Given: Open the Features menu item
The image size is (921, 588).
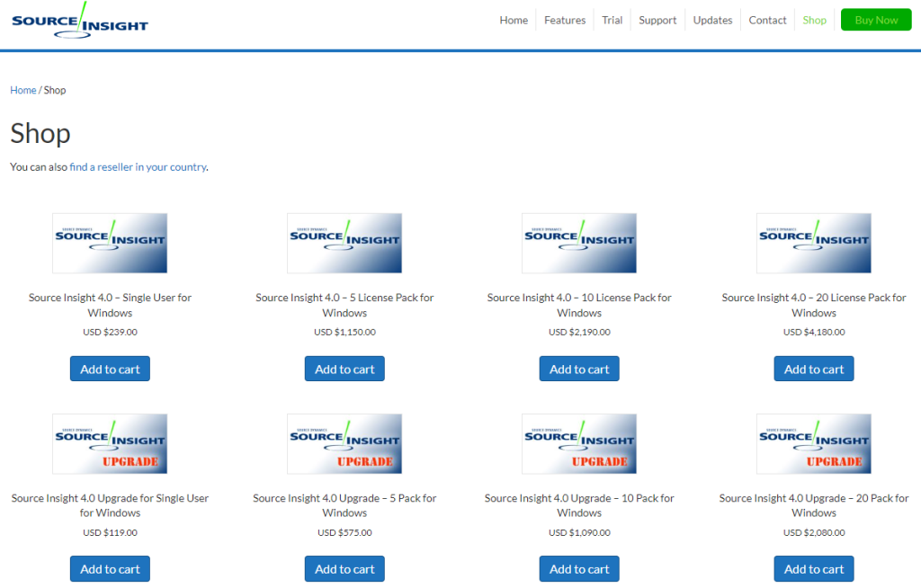Looking at the screenshot, I should [x=565, y=20].
